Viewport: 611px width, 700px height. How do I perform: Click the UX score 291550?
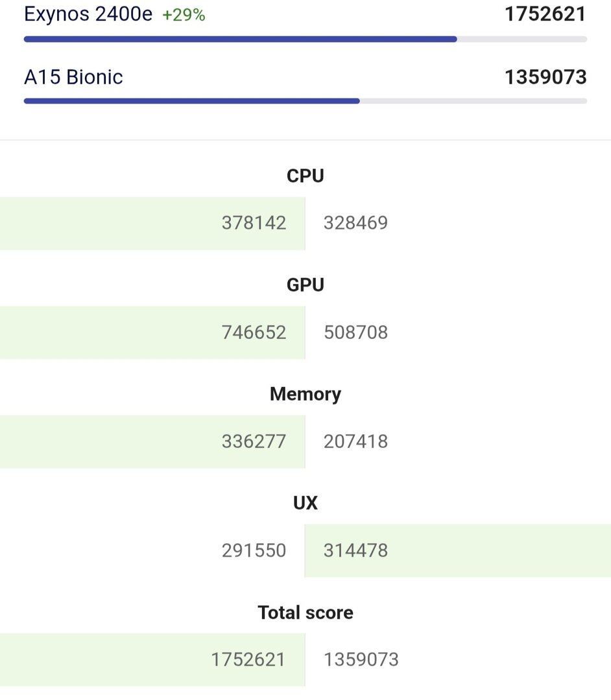[x=254, y=551]
